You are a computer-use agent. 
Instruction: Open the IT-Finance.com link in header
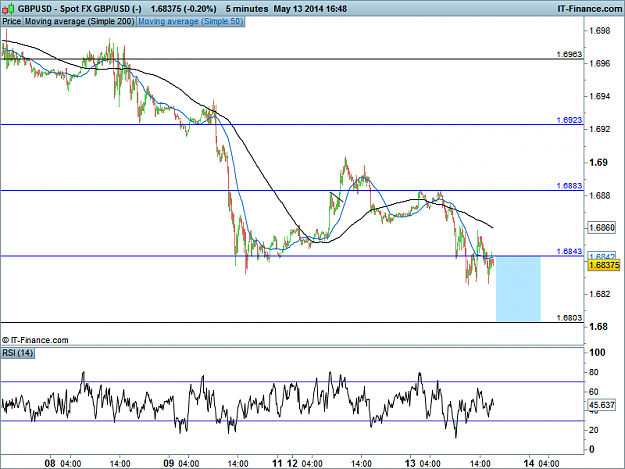[x=589, y=9]
